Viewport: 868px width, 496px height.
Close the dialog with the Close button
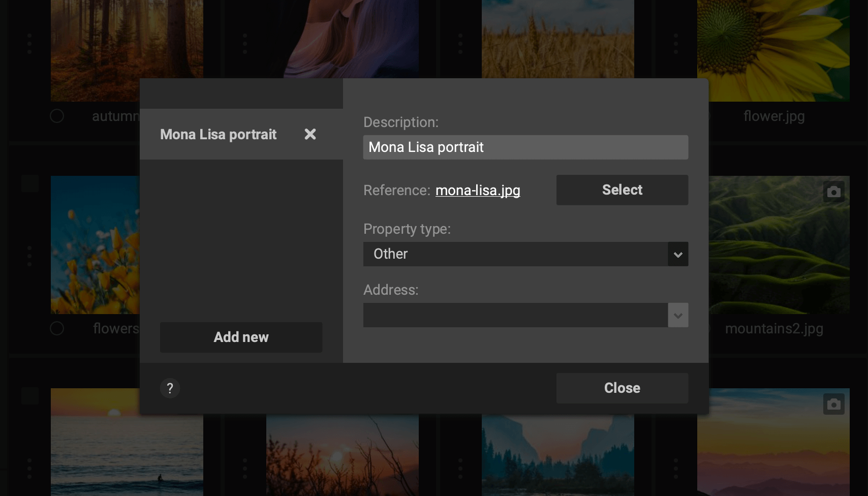[x=622, y=388]
